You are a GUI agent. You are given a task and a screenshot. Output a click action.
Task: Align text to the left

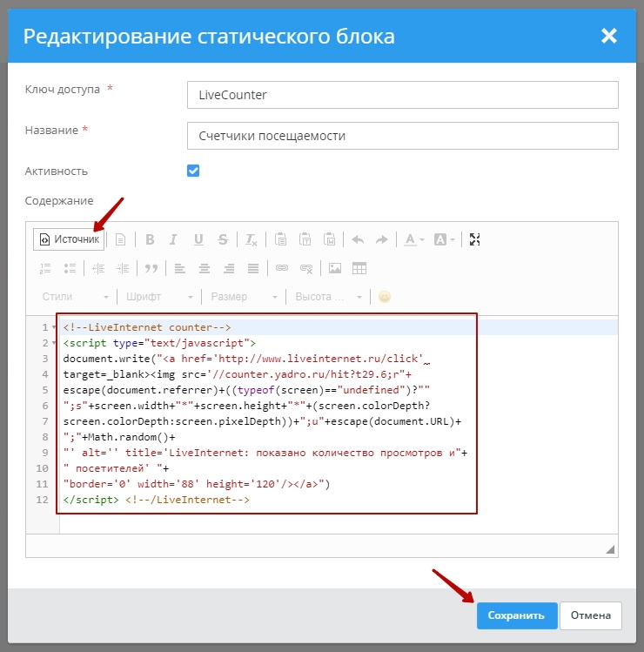coord(180,269)
